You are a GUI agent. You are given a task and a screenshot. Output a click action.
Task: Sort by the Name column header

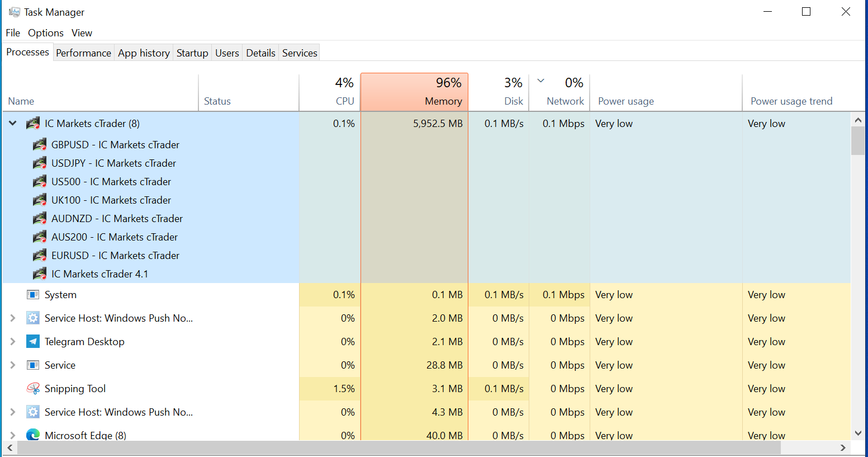coord(101,93)
